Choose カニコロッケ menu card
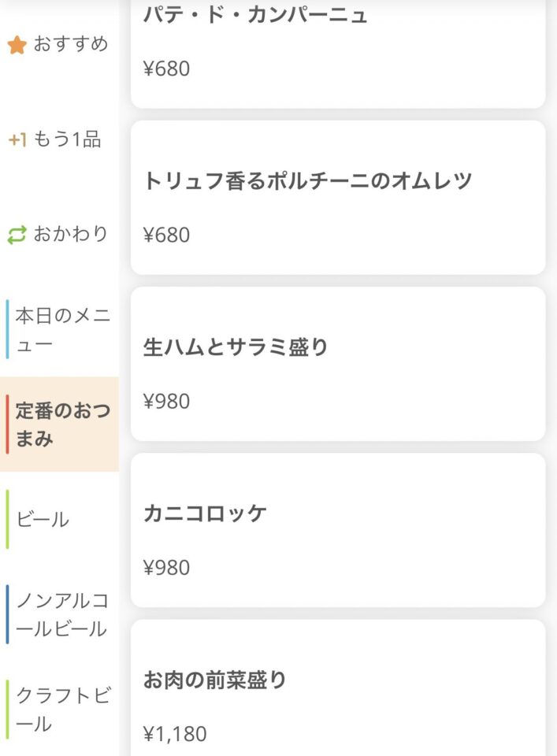Image resolution: width=557 pixels, height=756 pixels. 338,530
